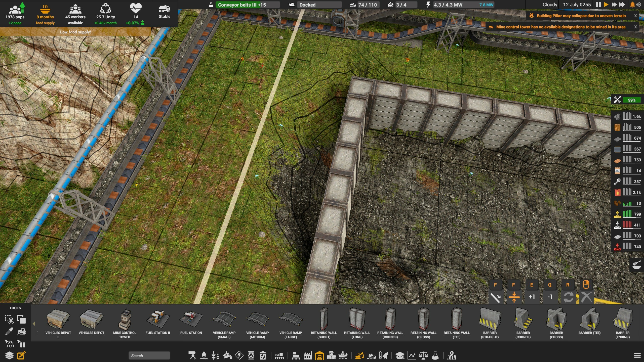Activate the eyedropper clone tool

click(9, 332)
